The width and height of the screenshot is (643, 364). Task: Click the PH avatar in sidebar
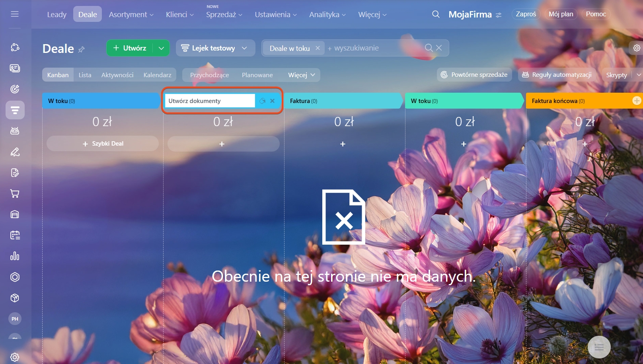tap(15, 319)
